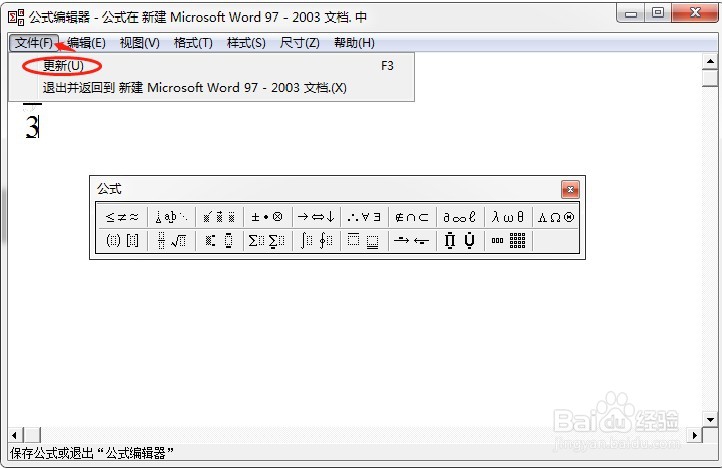
Task: Open the fence templates palette (brackets)
Action: point(122,240)
